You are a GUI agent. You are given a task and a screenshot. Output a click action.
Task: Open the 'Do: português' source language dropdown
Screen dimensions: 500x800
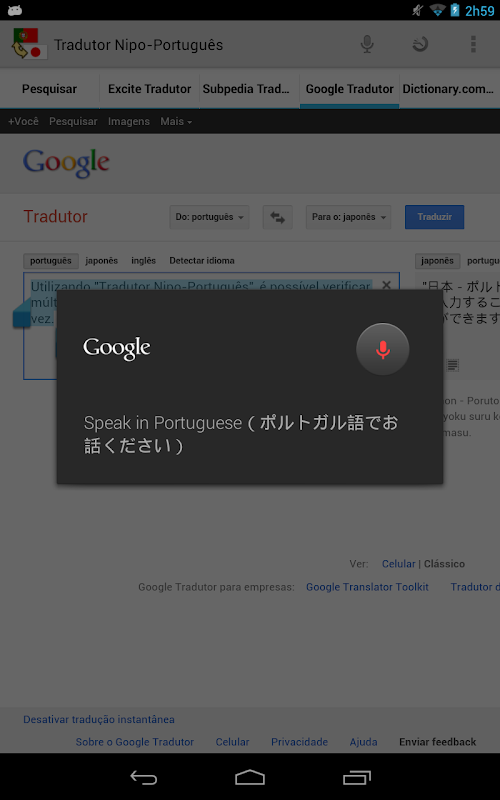[x=209, y=217]
